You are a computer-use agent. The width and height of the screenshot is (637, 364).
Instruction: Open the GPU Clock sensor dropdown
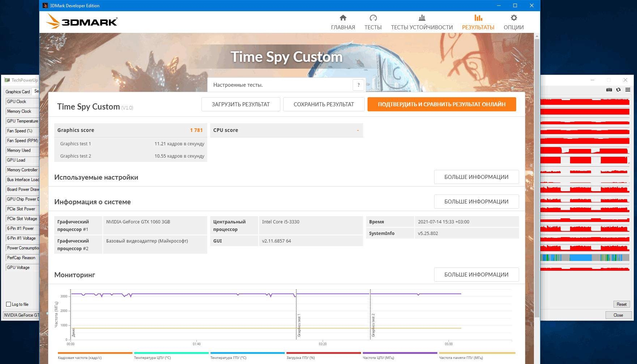coord(22,102)
